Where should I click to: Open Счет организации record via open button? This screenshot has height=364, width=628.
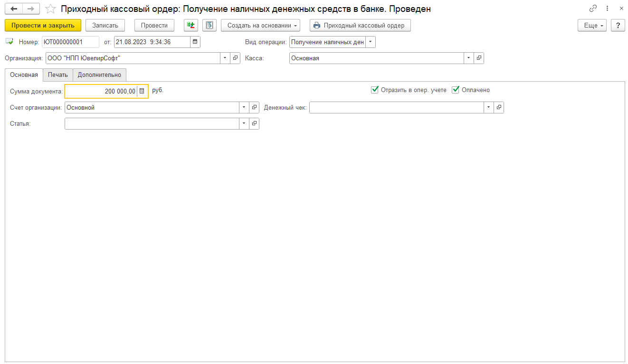pyautogui.click(x=254, y=107)
